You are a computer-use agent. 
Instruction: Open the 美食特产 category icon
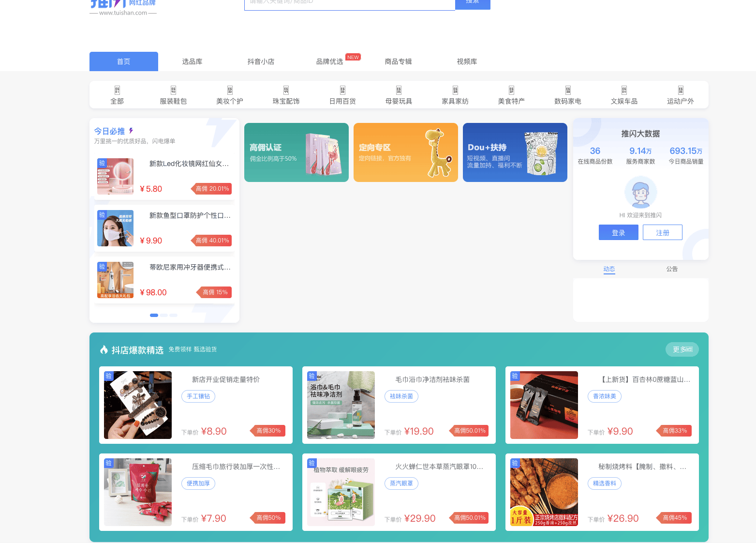pyautogui.click(x=511, y=90)
